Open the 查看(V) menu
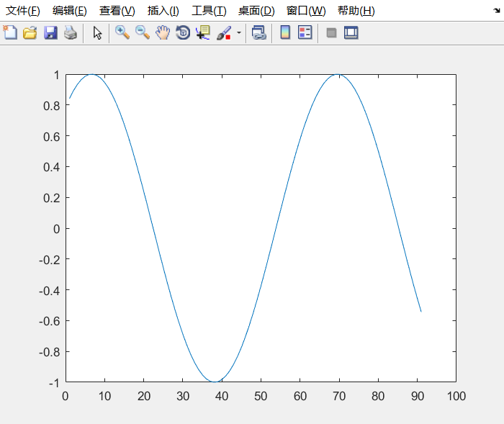Image resolution: width=504 pixels, height=424 pixels. (x=117, y=11)
